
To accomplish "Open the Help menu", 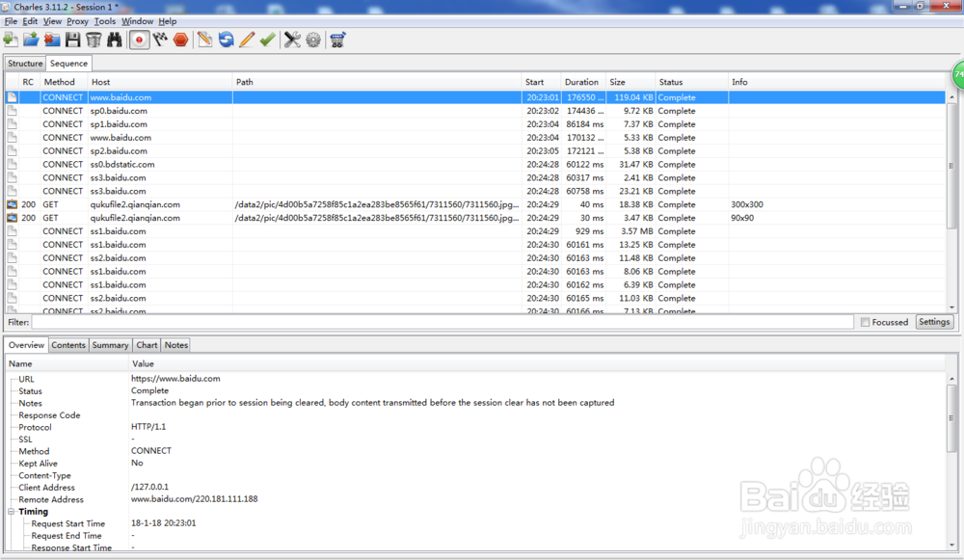I will 167,21.
